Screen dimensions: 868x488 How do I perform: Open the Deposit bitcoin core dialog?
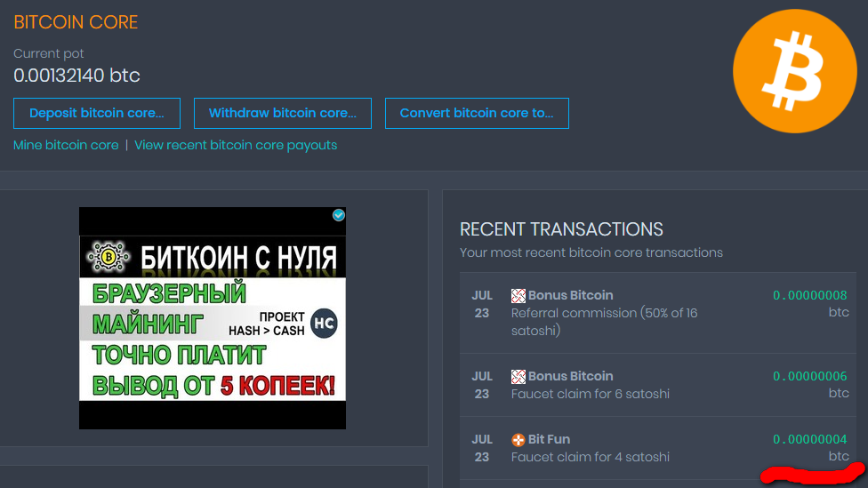(x=97, y=114)
